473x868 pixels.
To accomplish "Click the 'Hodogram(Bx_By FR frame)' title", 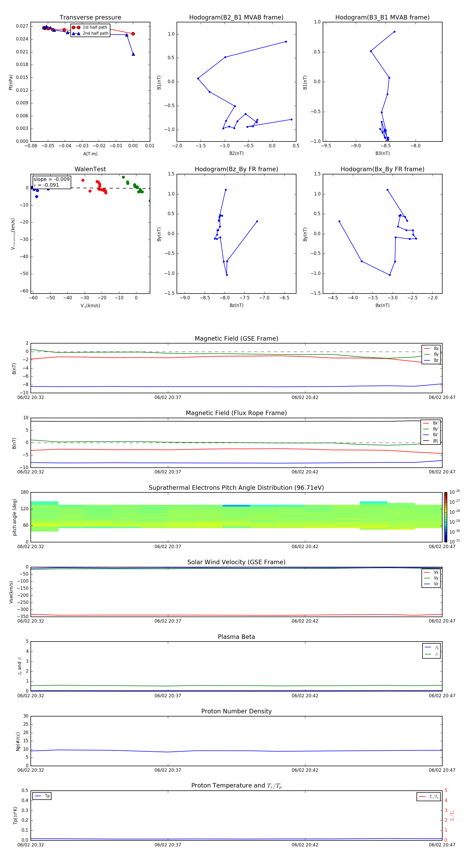I will (x=382, y=169).
